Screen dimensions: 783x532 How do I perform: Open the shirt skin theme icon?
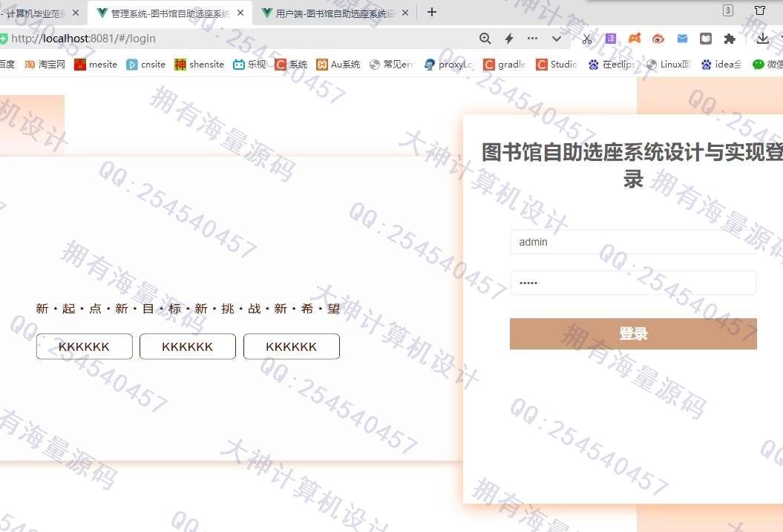point(760,10)
